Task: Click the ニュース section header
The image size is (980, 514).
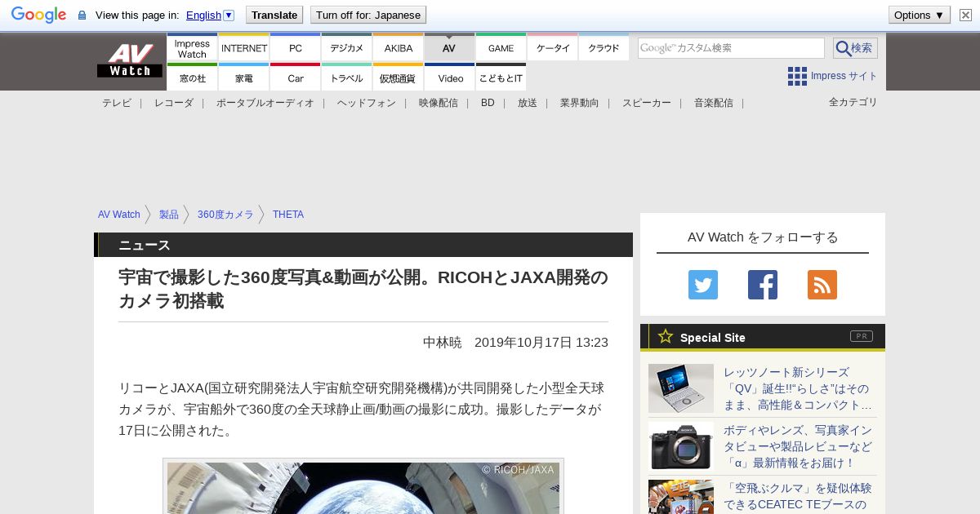Action: (x=363, y=245)
